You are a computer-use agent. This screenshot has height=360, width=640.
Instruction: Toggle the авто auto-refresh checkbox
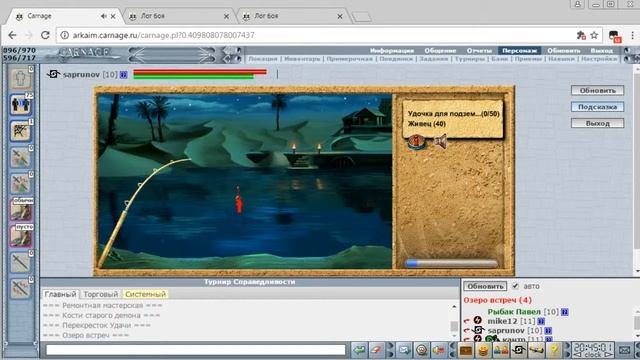point(515,286)
